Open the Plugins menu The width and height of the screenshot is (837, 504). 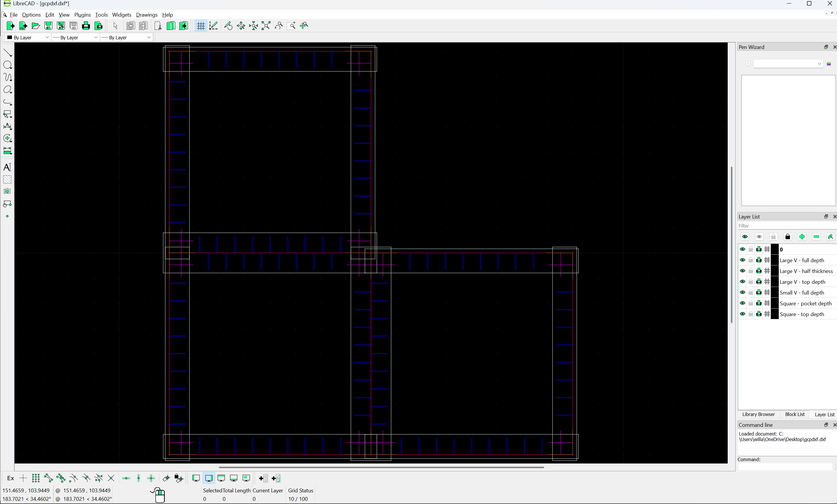(82, 15)
